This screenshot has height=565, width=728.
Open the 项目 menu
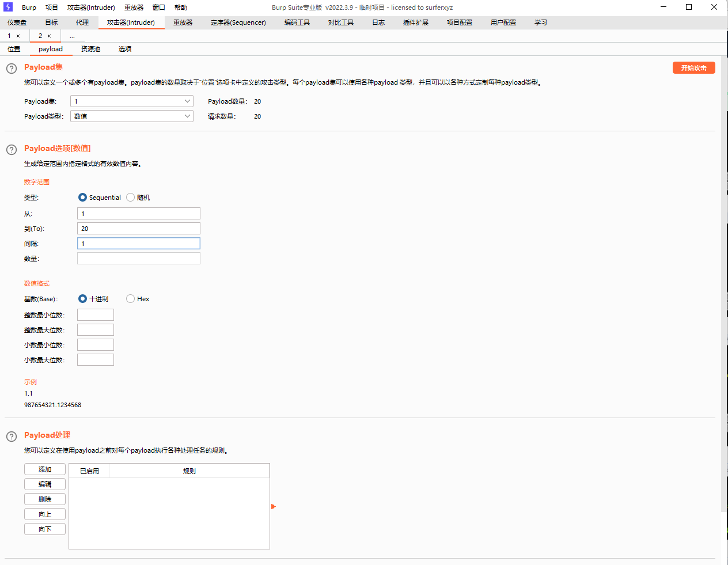coord(52,7)
